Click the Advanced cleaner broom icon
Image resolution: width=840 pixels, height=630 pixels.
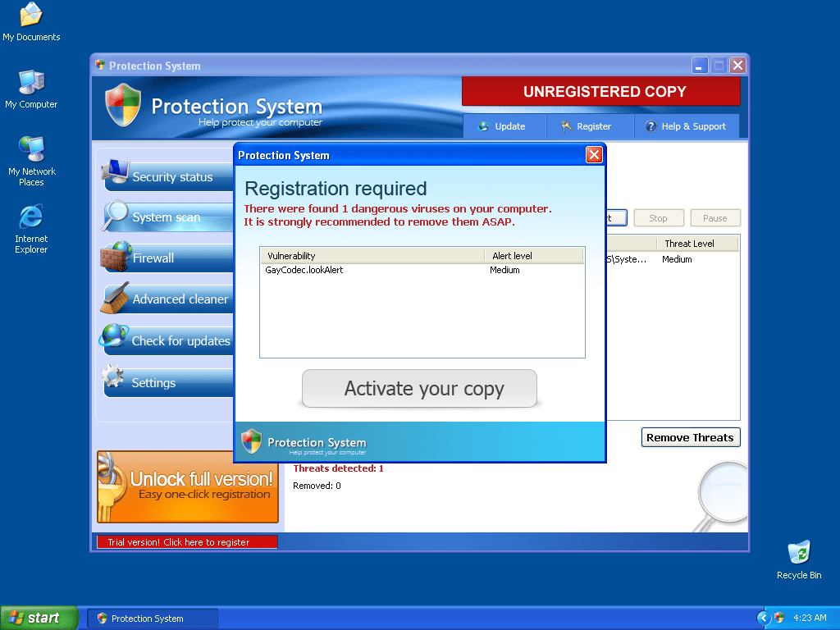[115, 299]
